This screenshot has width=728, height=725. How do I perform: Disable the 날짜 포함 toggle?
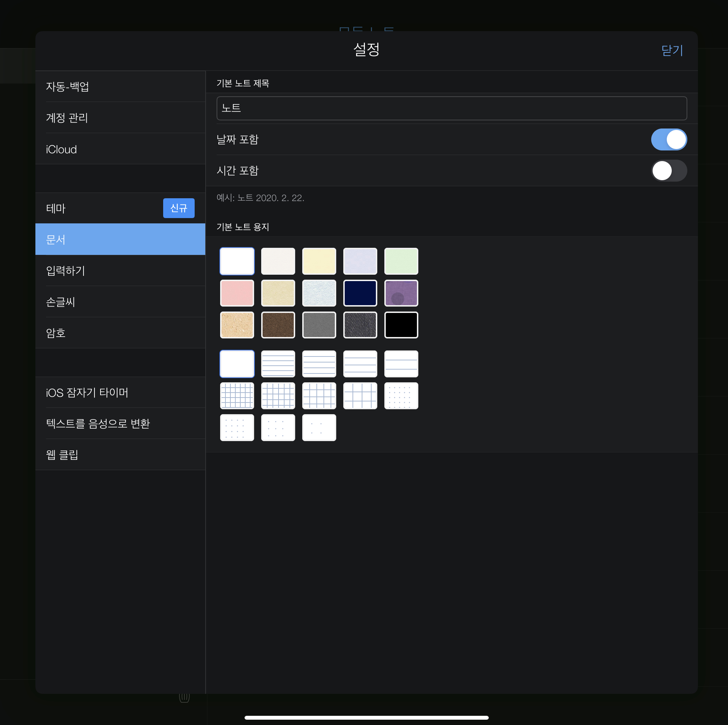669,139
